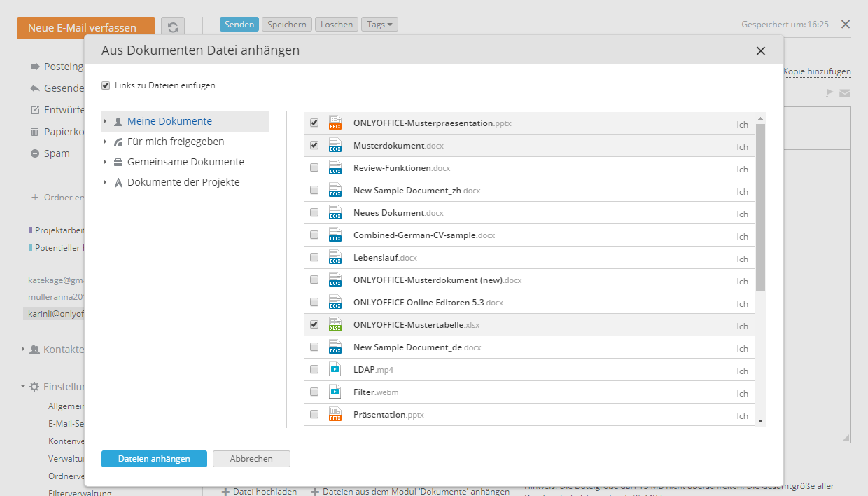This screenshot has height=496, width=868.
Task: Click the video icon next to Filter.webm
Action: coord(335,392)
